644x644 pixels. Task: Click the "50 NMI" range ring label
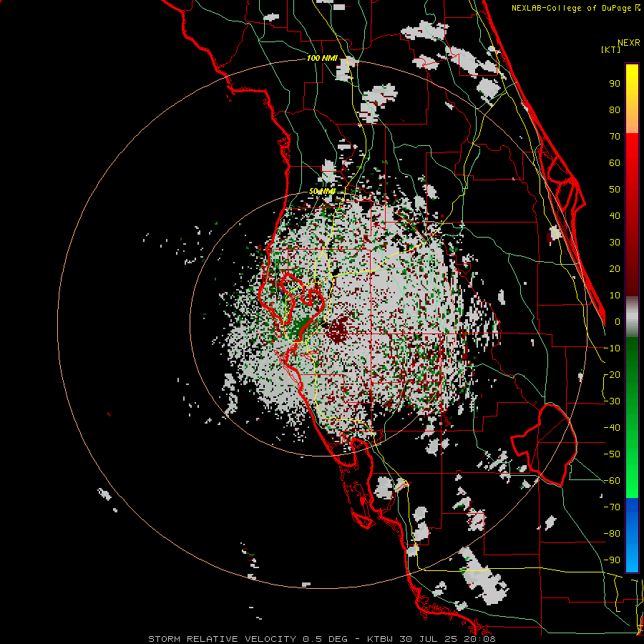point(322,191)
